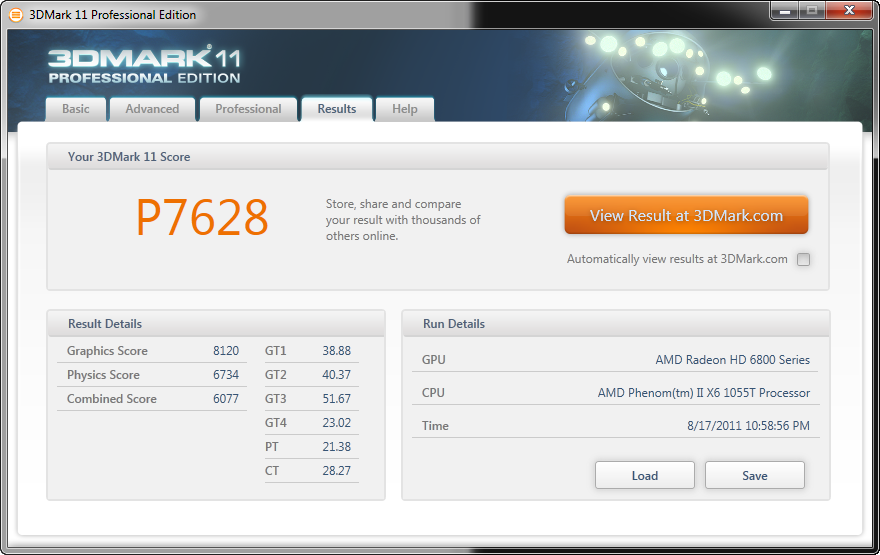The image size is (880, 555).
Task: Click the CT result 28.27
Action: coord(336,471)
